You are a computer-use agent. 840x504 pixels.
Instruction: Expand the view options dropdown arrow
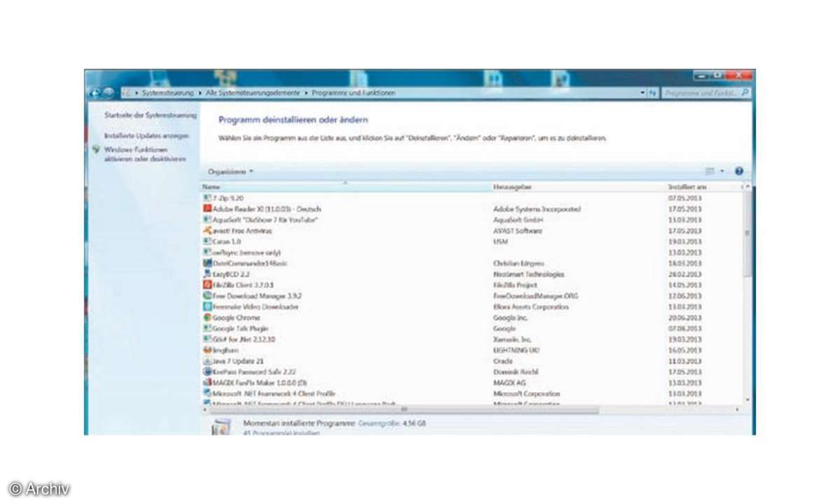click(721, 171)
